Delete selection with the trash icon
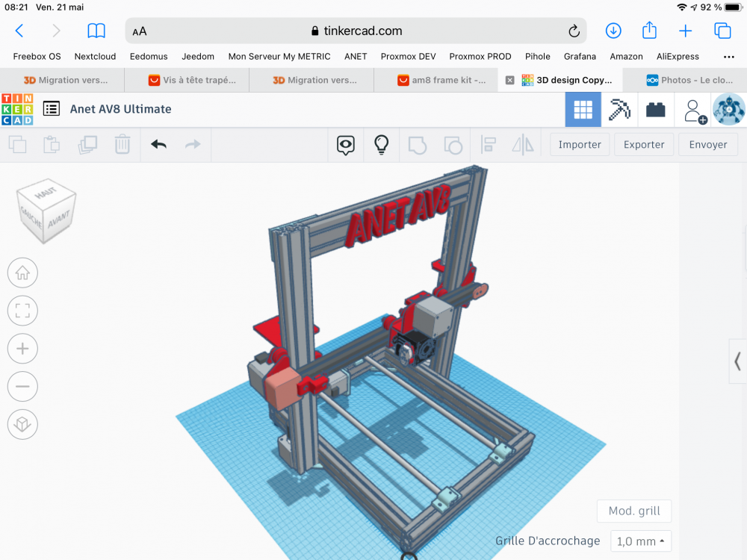The height and width of the screenshot is (560, 747). point(122,144)
